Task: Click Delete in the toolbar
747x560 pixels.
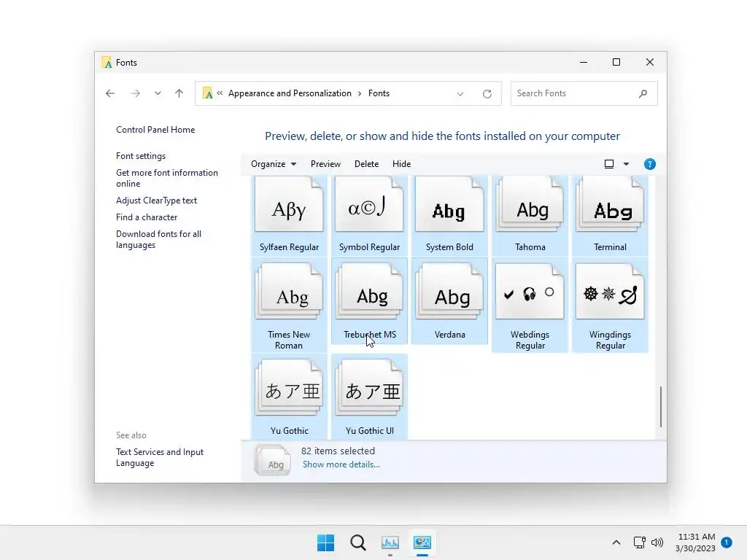Action: tap(366, 164)
